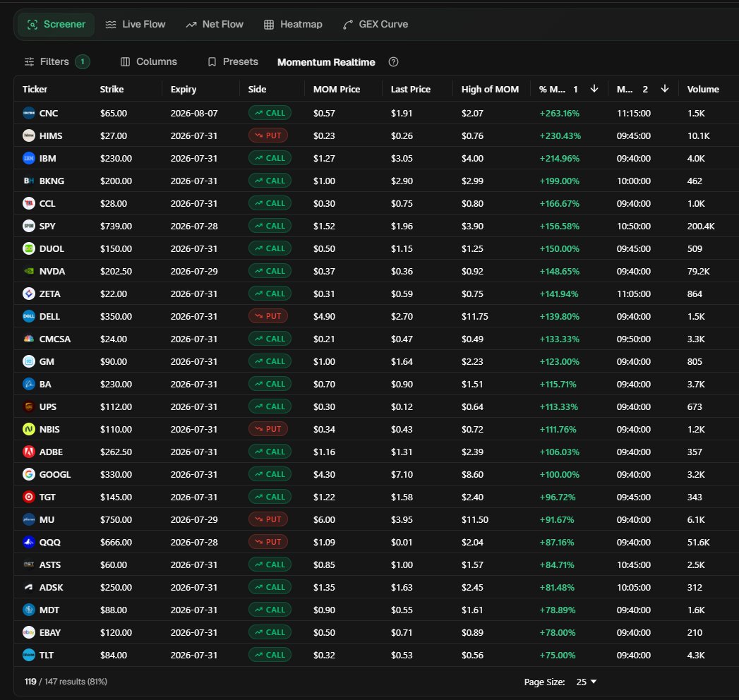
Task: Click the NVDA ticker logo
Action: pyautogui.click(x=29, y=272)
